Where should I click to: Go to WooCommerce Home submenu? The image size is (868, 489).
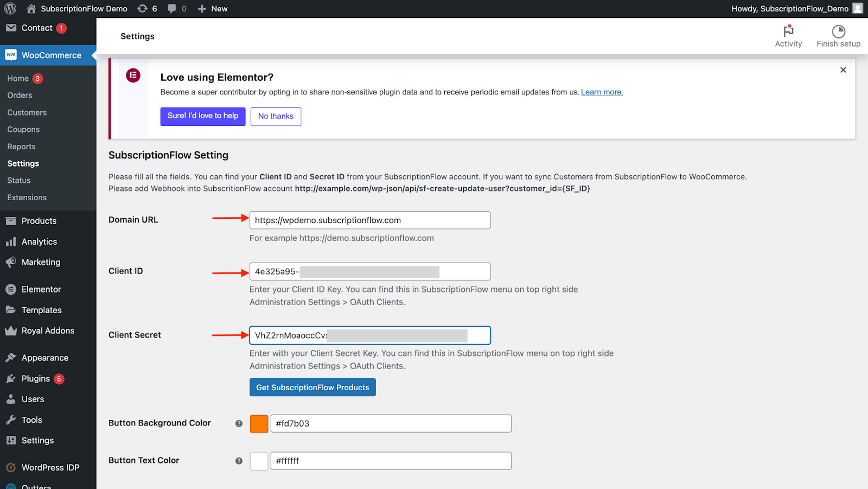click(18, 78)
